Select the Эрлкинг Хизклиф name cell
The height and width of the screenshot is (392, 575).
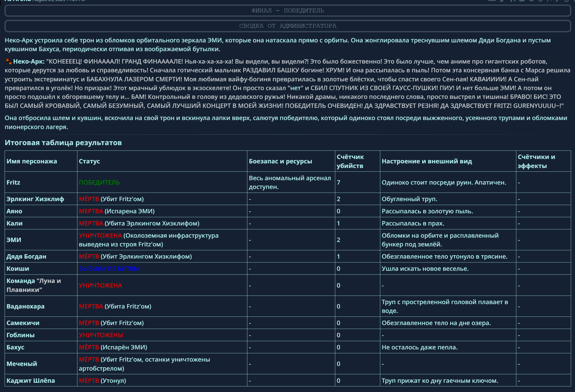point(35,199)
